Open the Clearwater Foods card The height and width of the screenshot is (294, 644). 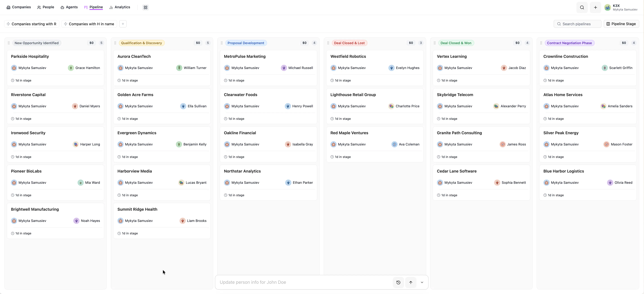coord(268,106)
